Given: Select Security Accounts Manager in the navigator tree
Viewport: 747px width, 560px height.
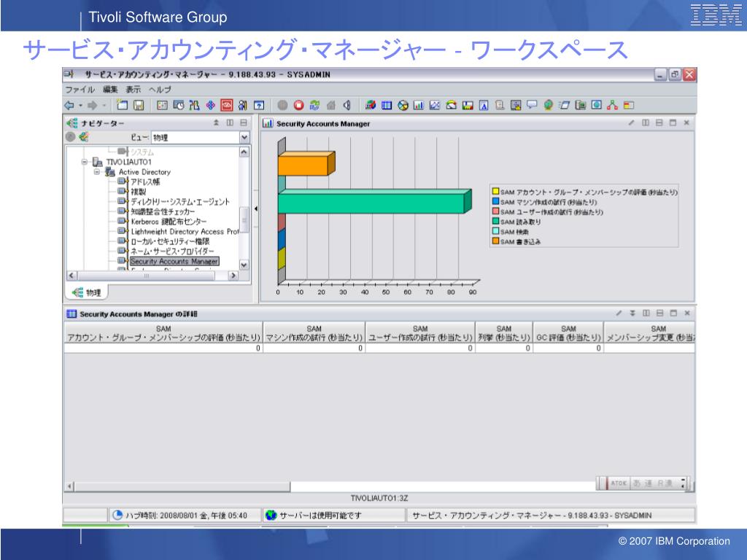Looking at the screenshot, I should pyautogui.click(x=174, y=262).
